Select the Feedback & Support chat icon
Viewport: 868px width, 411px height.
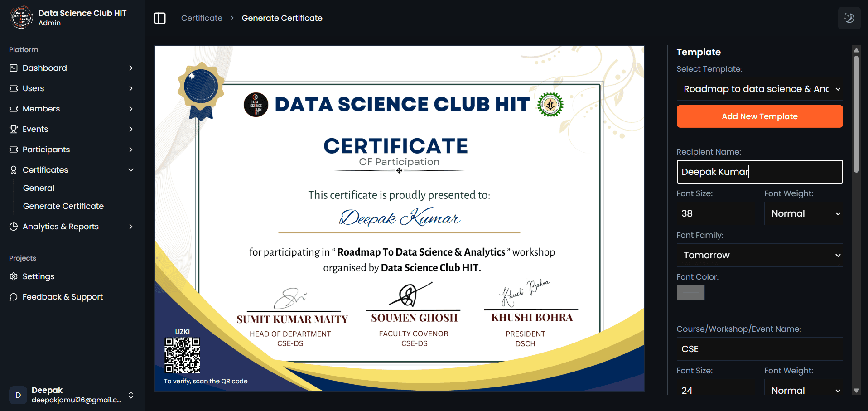(x=14, y=296)
